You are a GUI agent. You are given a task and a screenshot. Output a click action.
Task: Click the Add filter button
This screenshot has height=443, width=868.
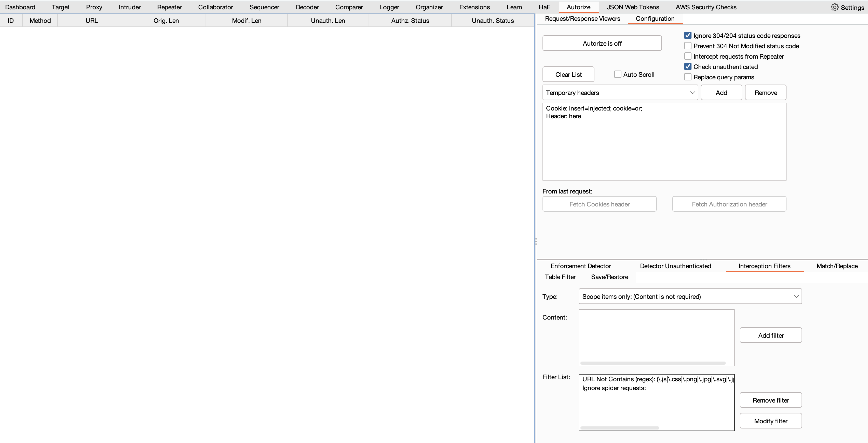pos(770,335)
